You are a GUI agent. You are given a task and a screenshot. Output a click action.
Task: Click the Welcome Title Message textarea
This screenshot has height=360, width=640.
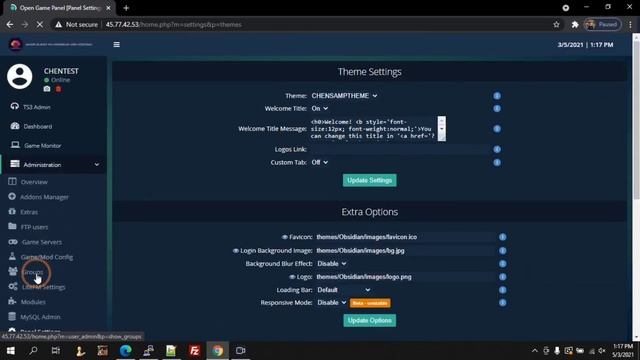(374, 129)
